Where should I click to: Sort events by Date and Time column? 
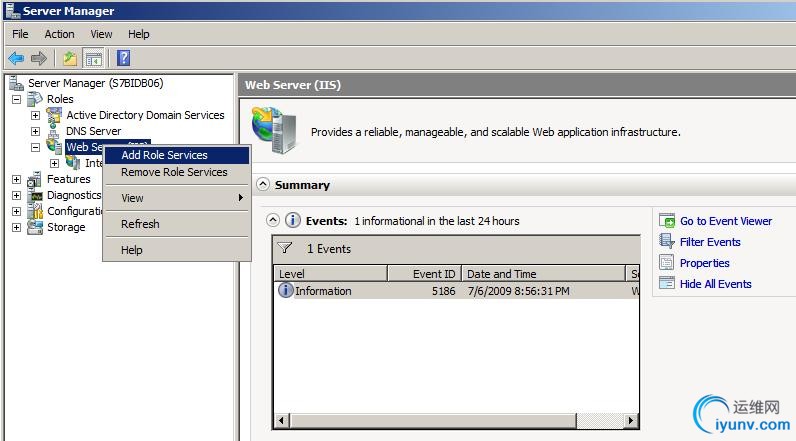coord(543,274)
